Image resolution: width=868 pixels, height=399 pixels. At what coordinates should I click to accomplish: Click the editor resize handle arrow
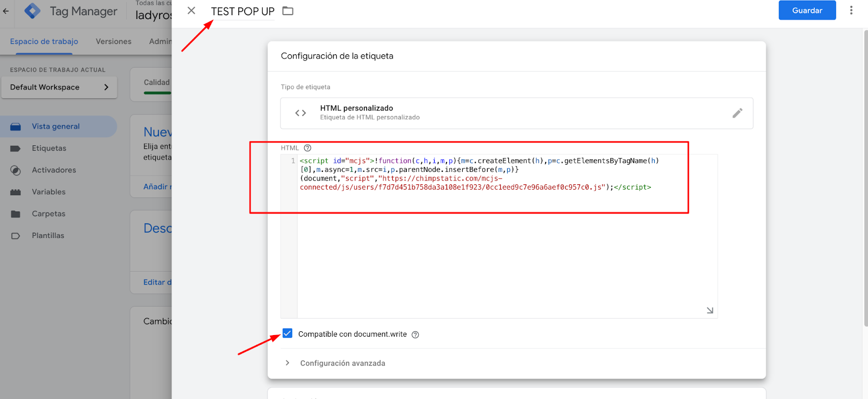point(710,310)
